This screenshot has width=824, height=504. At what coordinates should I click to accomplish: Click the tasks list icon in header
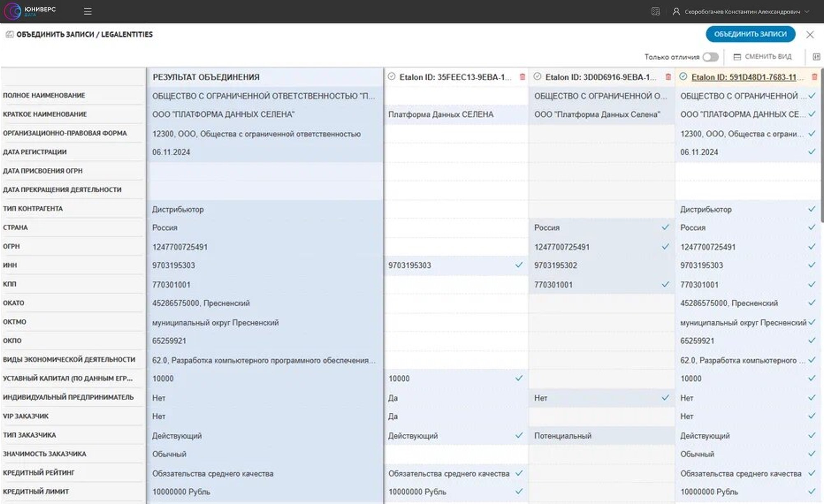point(655,12)
